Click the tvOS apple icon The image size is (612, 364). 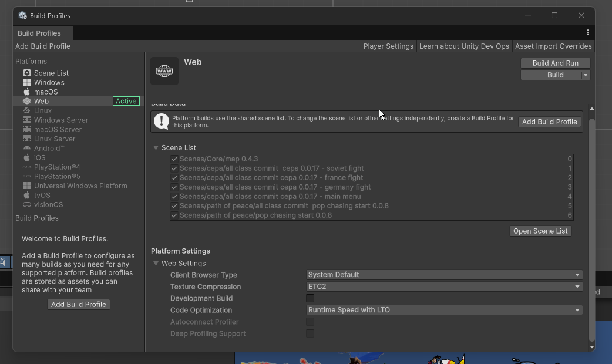[x=27, y=195]
